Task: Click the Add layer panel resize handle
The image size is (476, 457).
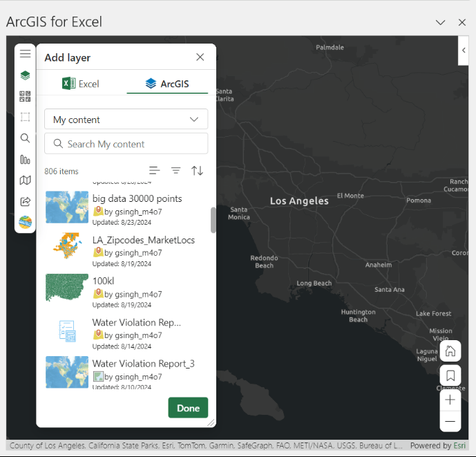Action: tap(211, 422)
